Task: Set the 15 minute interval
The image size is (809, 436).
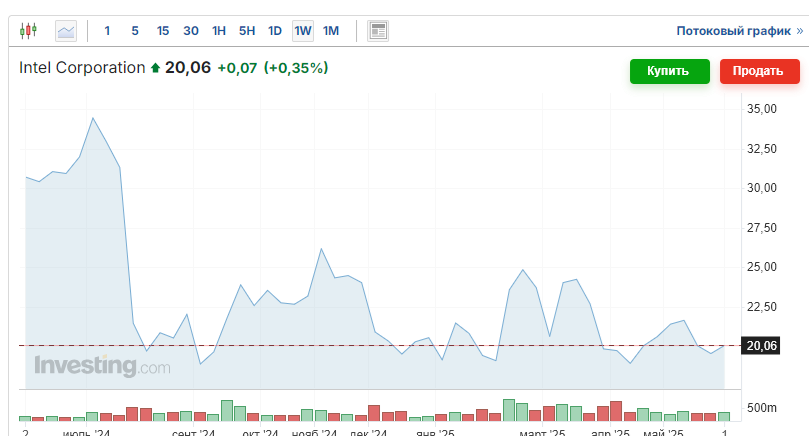Action: coord(163,31)
